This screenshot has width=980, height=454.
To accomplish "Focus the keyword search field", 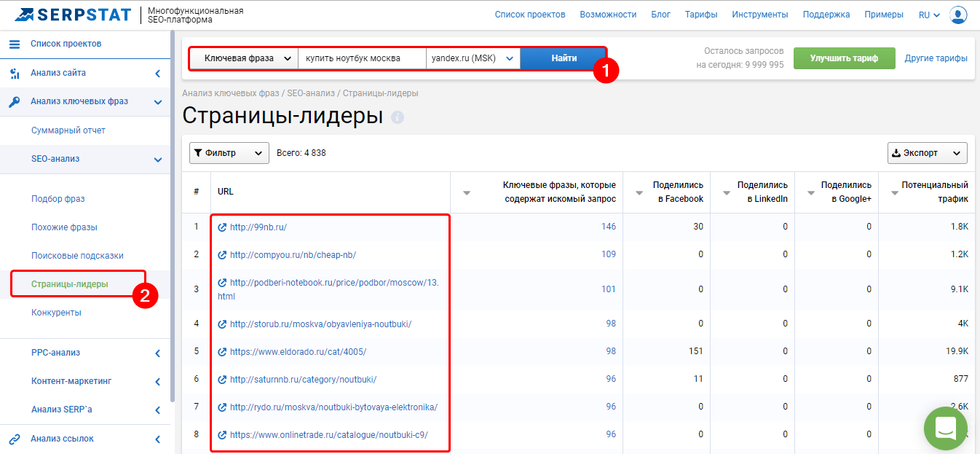I will coord(362,58).
